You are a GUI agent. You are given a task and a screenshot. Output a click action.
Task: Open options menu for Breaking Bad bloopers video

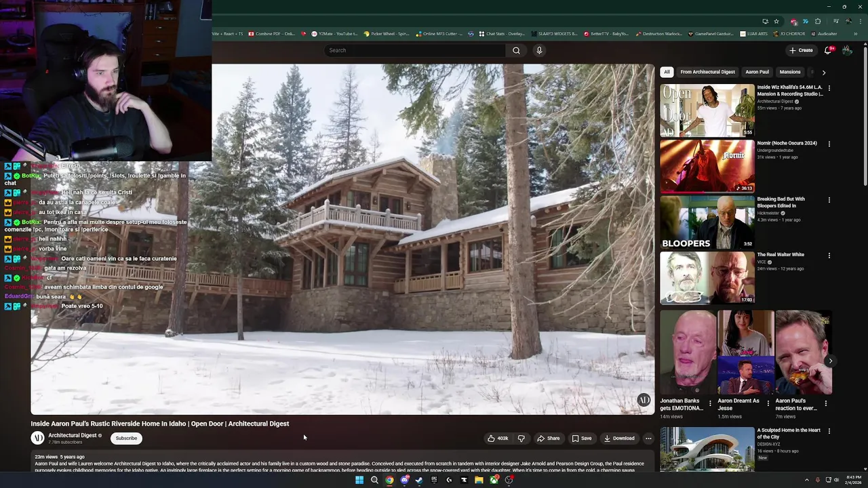point(829,200)
